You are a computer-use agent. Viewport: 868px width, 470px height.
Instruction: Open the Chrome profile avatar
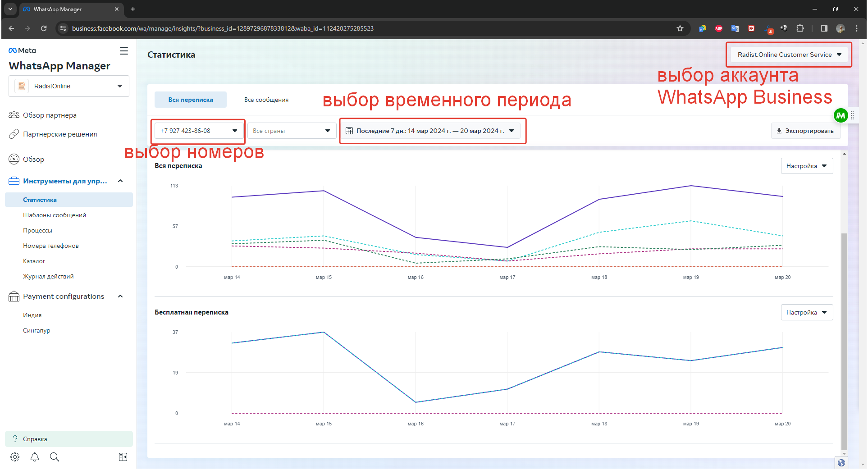coord(841,28)
